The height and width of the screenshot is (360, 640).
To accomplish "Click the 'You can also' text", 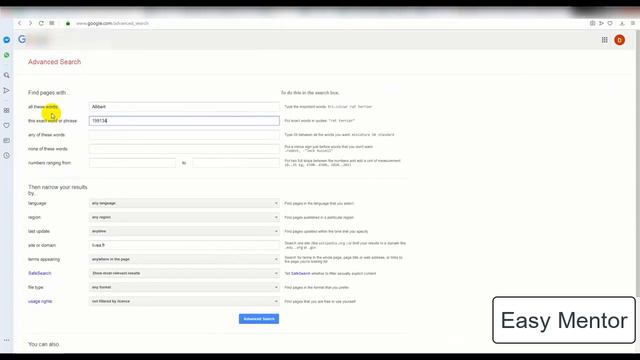I will point(44,344).
